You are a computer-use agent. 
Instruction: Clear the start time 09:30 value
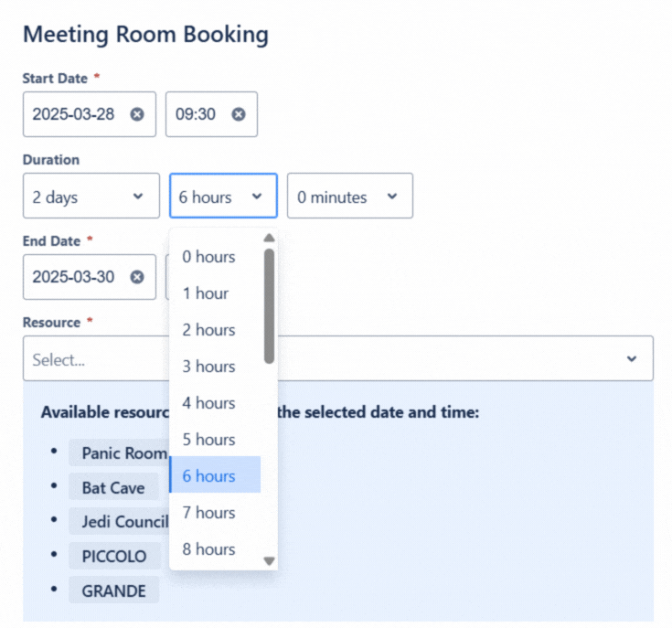click(238, 114)
